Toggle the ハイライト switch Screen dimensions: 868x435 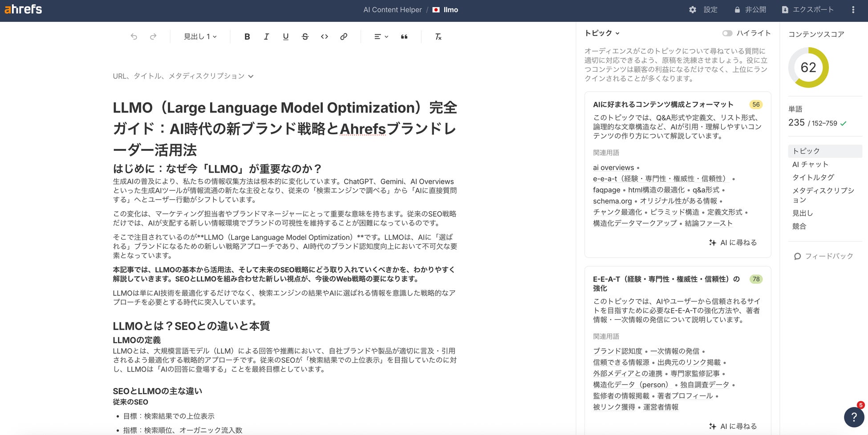[x=727, y=33]
